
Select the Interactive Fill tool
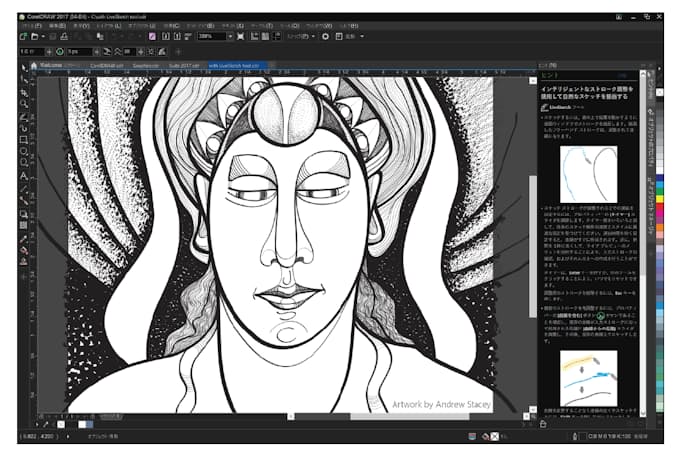(x=24, y=250)
